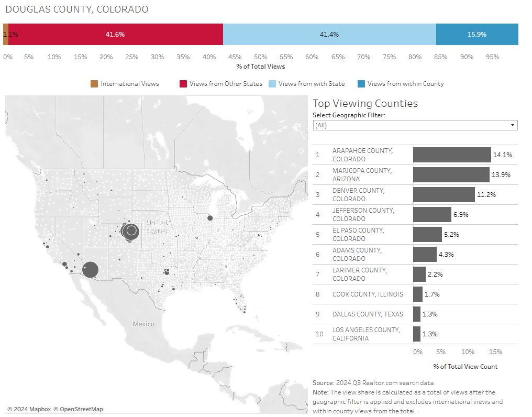Select the 41.4% light blue bar segment
Image resolution: width=532 pixels, height=417 pixels.
coord(329,34)
